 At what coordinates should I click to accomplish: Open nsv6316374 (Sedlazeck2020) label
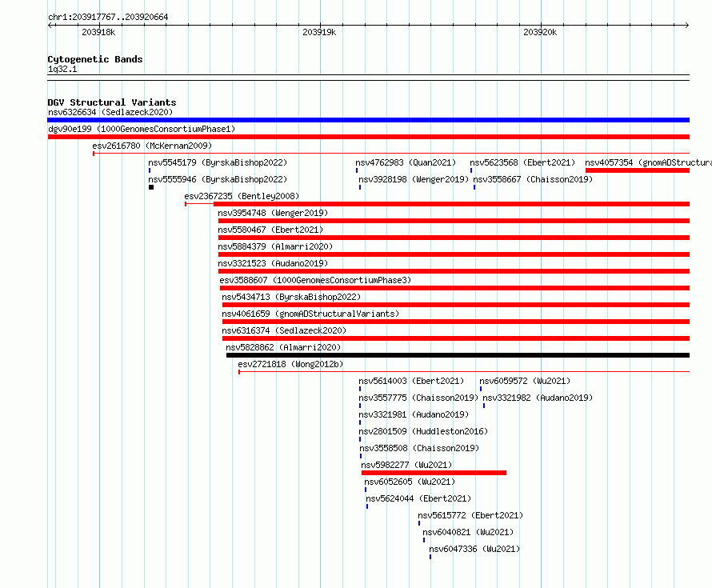284,330
